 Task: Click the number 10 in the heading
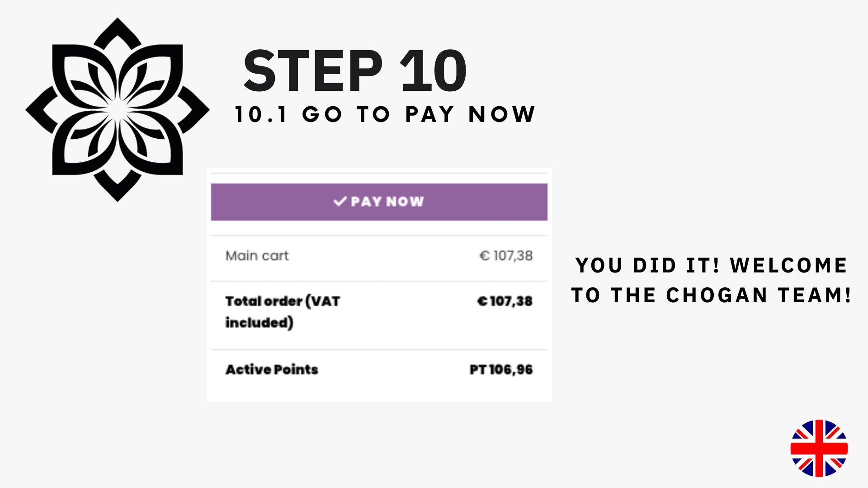coord(433,71)
